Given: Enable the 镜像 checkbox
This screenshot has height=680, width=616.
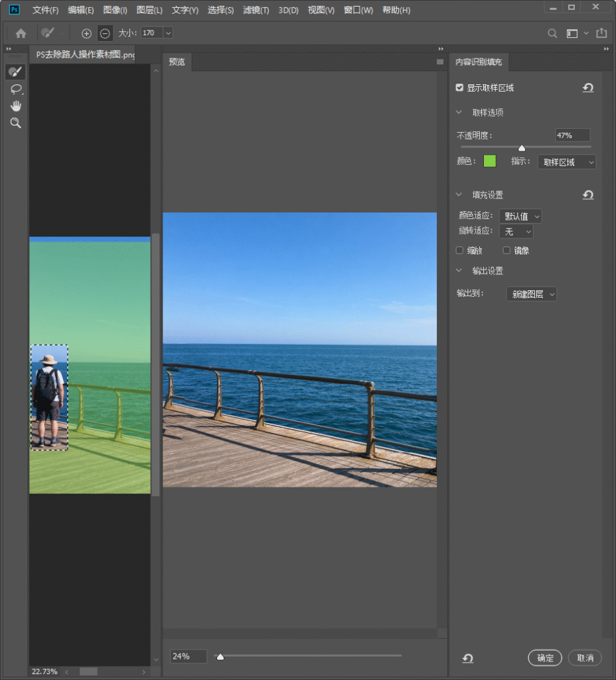Looking at the screenshot, I should (506, 250).
